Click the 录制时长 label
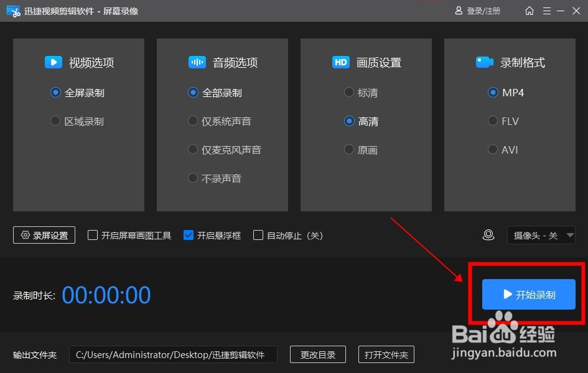Viewport: 588px width, 373px height. point(34,296)
